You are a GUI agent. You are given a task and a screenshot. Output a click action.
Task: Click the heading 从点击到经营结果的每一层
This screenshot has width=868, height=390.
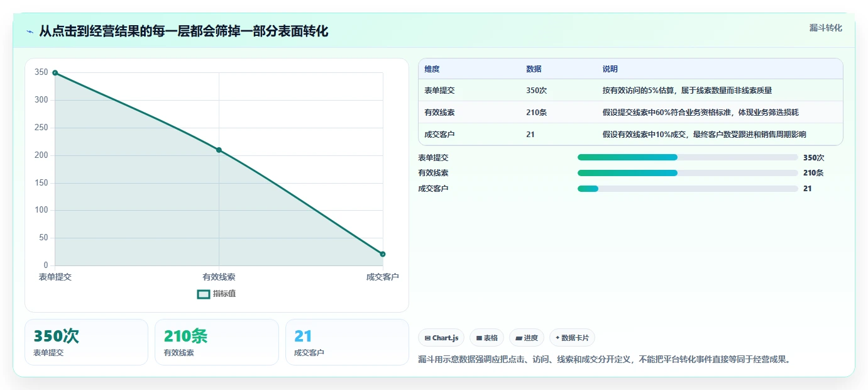184,31
